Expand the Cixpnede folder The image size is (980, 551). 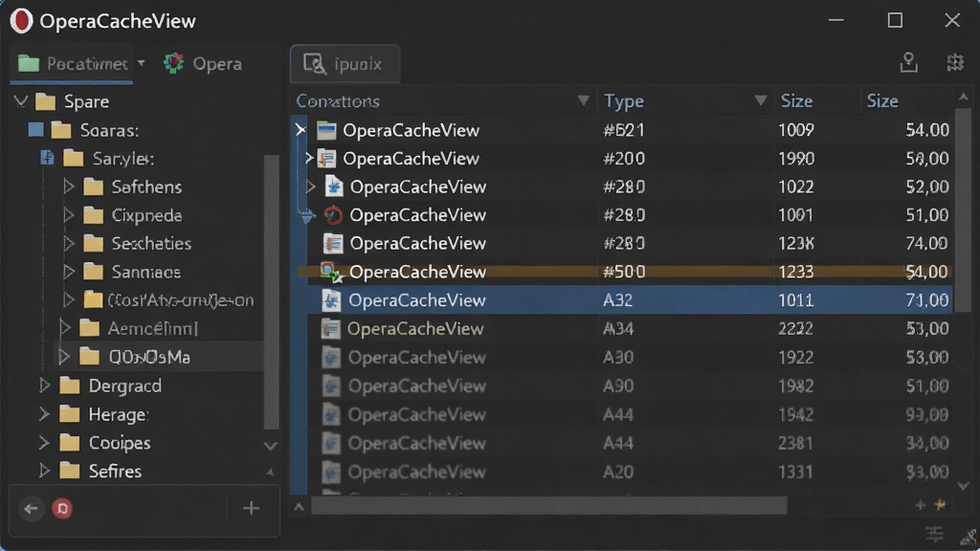tap(68, 215)
